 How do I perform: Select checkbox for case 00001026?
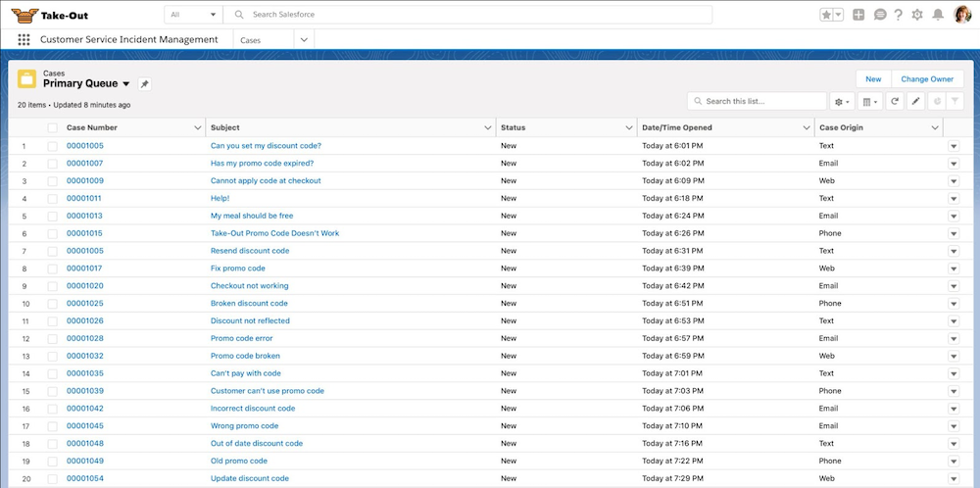coord(53,320)
